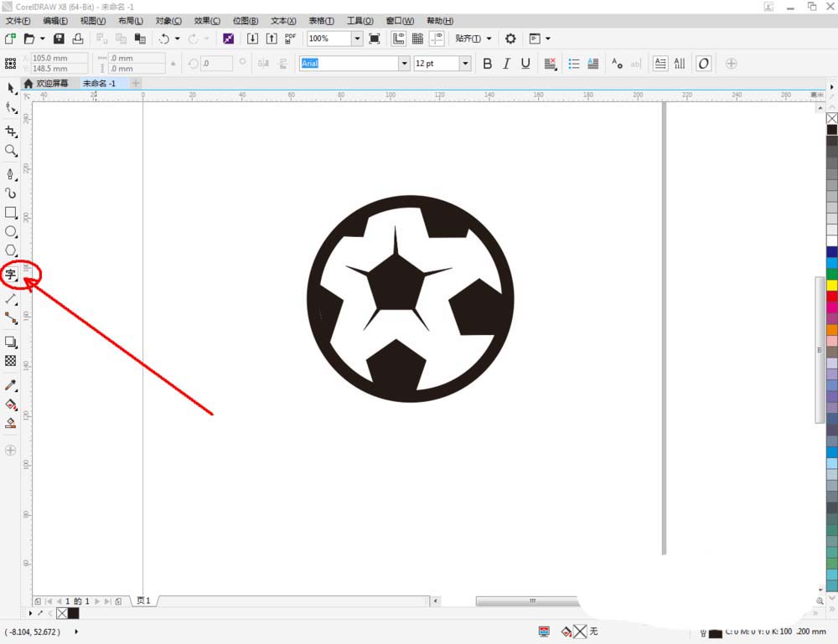
Task: Toggle drop cap formatting
Action: click(593, 64)
